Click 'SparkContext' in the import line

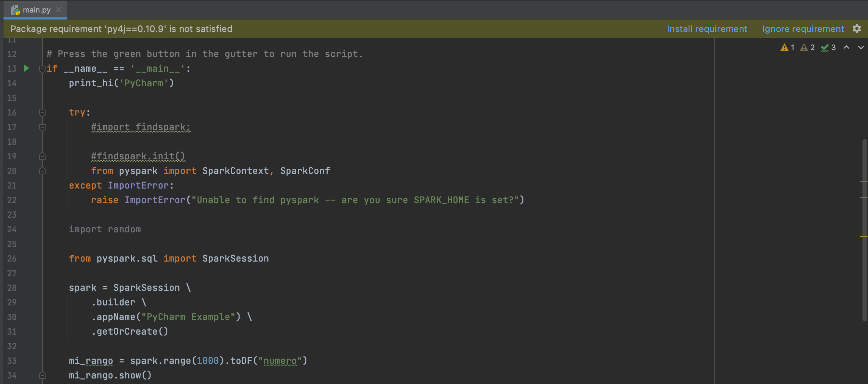[x=236, y=171]
